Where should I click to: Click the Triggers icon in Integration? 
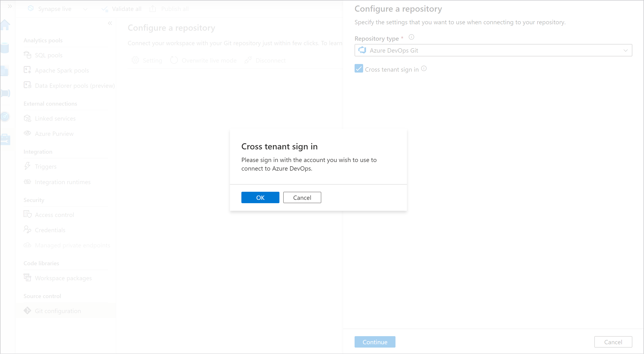28,167
